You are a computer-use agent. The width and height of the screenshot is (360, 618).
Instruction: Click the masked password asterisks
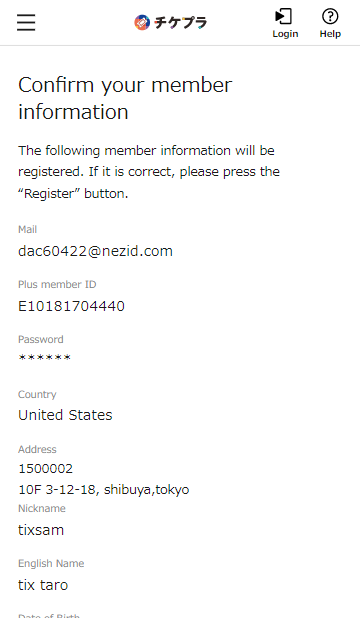pyautogui.click(x=45, y=358)
